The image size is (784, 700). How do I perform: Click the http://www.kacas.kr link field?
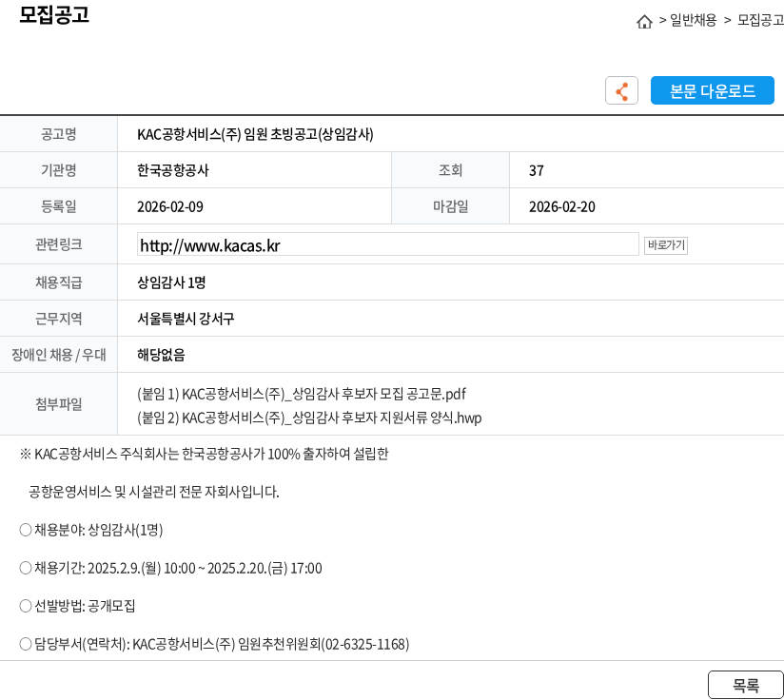click(x=388, y=244)
